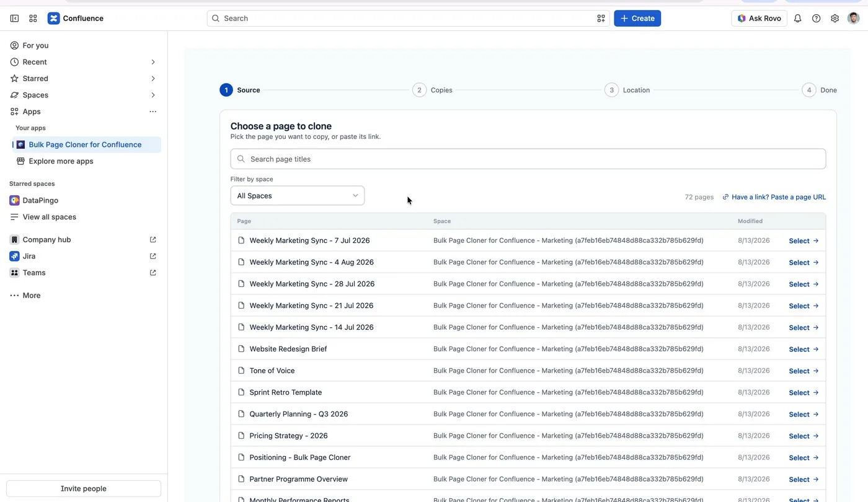
Task: Select Weekly Marketing Sync - 14 Jul 2026
Action: coord(804,328)
